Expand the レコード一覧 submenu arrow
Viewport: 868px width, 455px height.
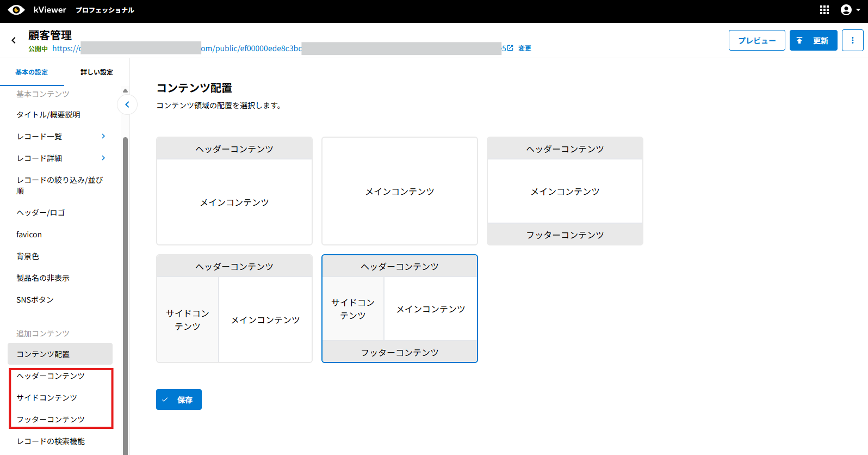tap(103, 136)
